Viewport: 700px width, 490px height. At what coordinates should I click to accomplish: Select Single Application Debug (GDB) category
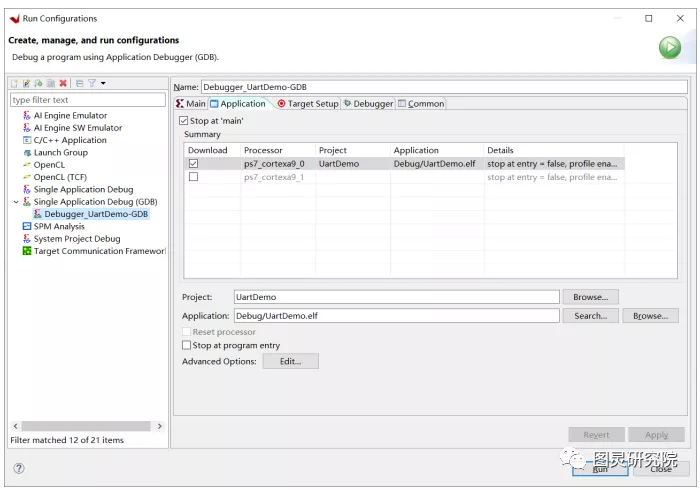(x=95, y=202)
